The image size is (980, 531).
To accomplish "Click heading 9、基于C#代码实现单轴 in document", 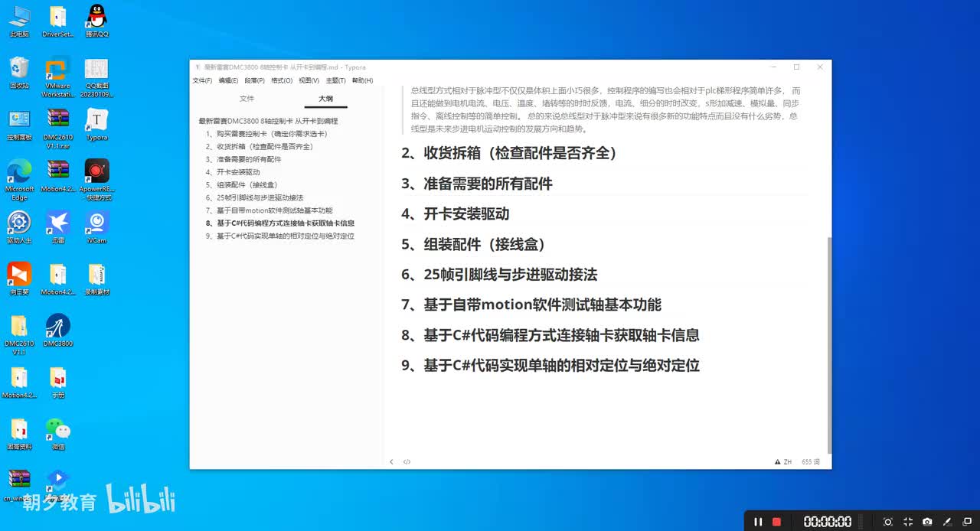I will coord(550,366).
